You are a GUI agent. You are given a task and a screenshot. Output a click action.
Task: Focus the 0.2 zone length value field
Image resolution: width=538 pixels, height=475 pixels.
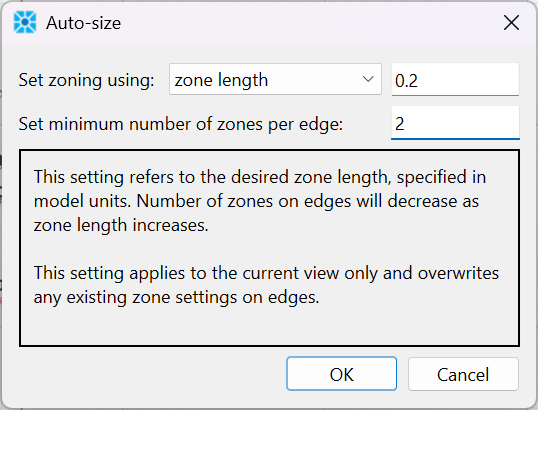click(x=455, y=79)
